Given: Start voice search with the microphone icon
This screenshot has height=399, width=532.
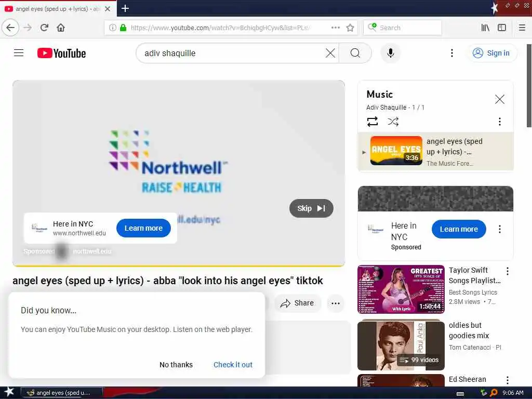Looking at the screenshot, I should pyautogui.click(x=391, y=53).
